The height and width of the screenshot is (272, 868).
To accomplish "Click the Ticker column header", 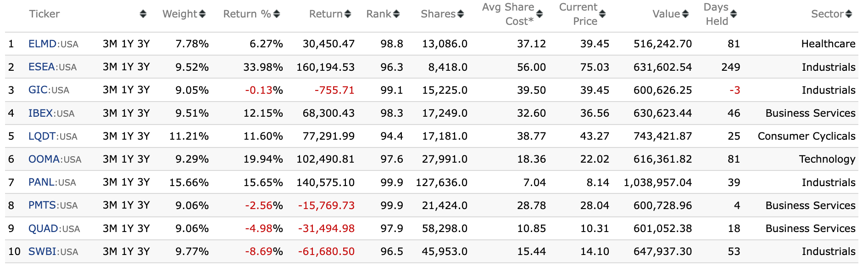I will tap(45, 14).
